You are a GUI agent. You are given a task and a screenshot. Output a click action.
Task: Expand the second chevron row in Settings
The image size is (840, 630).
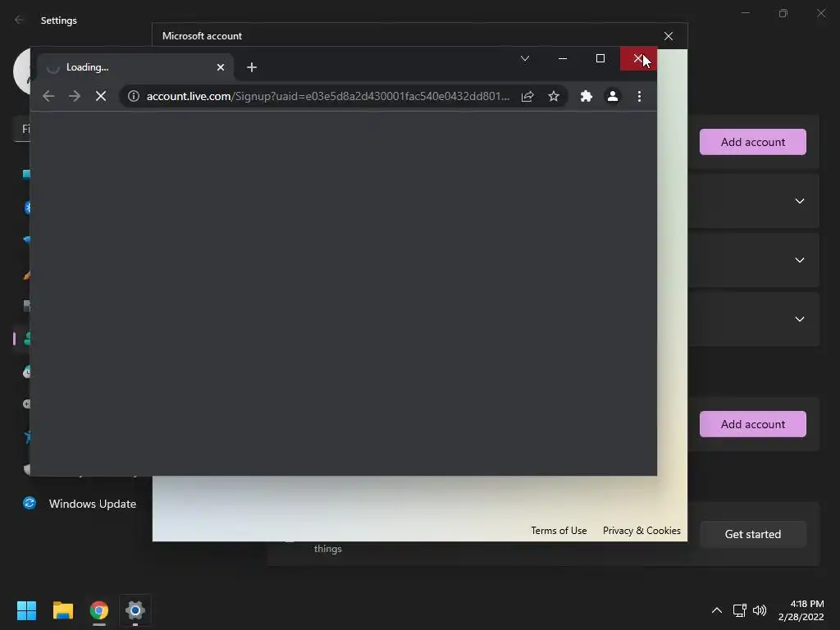click(x=799, y=260)
